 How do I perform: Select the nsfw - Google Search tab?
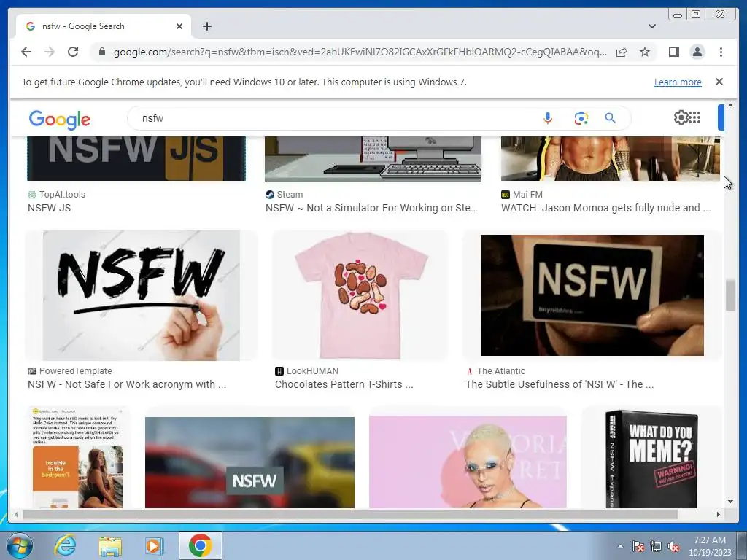[x=104, y=26]
